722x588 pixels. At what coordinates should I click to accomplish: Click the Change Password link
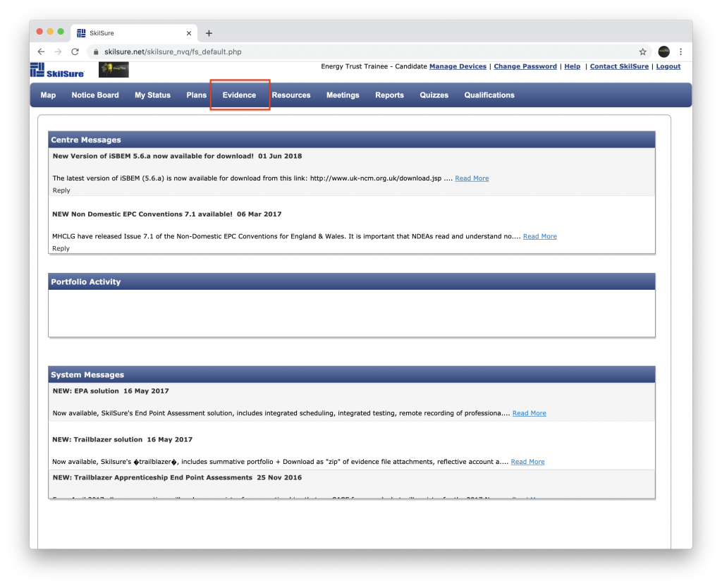[x=525, y=66]
